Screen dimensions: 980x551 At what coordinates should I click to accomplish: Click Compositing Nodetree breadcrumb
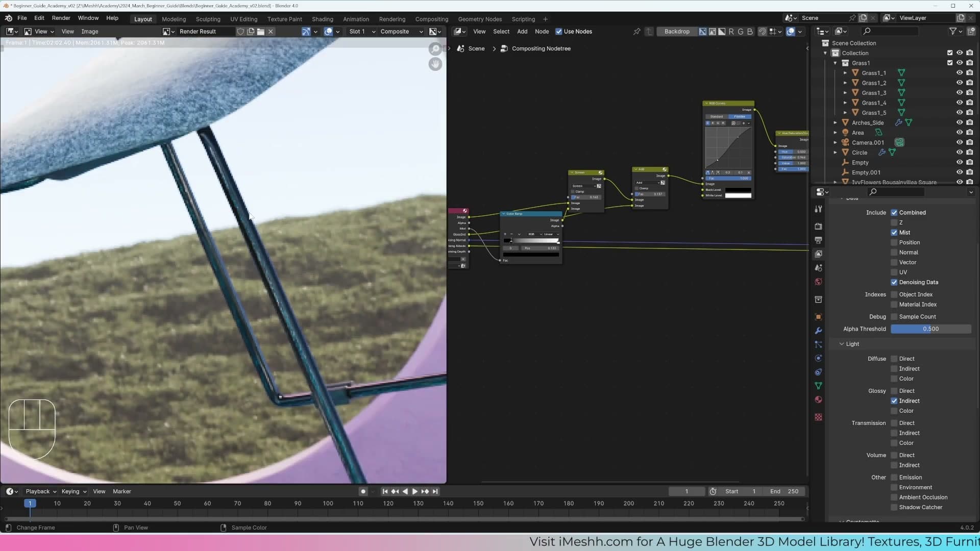pyautogui.click(x=541, y=49)
